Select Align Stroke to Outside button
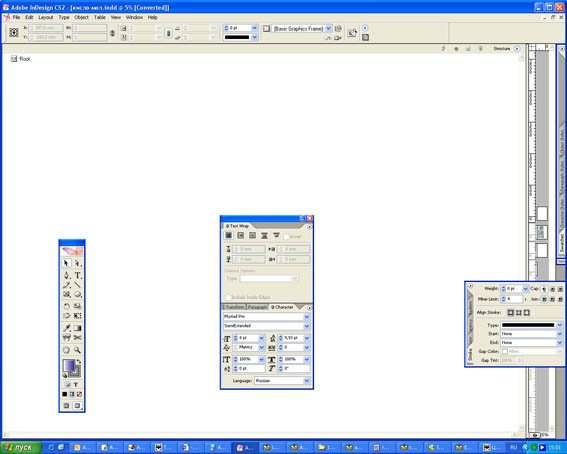This screenshot has height=454, width=567. (526, 312)
